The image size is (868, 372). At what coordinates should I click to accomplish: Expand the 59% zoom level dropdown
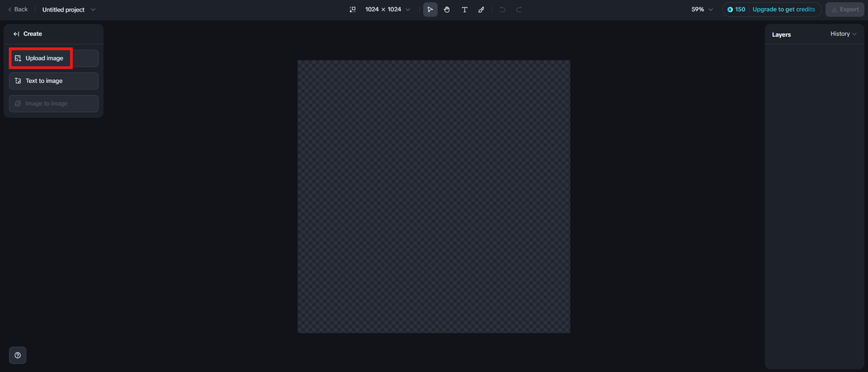702,10
